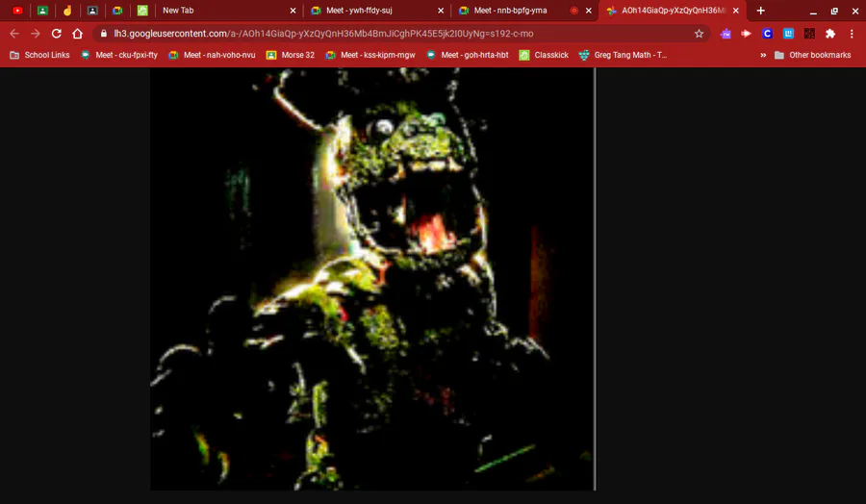Open Meet - kss-kipm-mgw bookmark
Screen dimensions: 866x504
[x=370, y=55]
